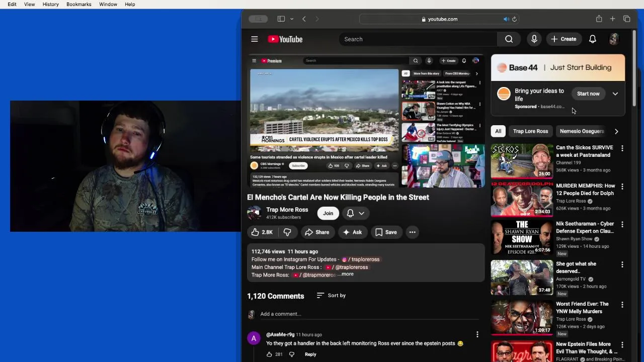This screenshot has width=644, height=362.
Task: Open Bookmarks menu in menu bar
Action: (78, 4)
